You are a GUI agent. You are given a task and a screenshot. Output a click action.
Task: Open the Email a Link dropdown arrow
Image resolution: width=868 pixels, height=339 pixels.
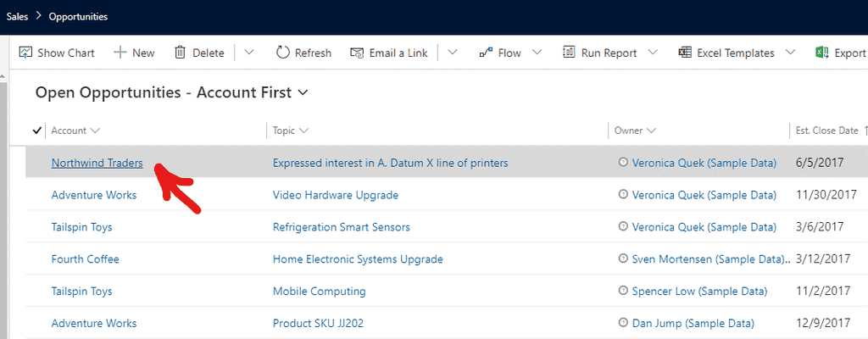[453, 53]
